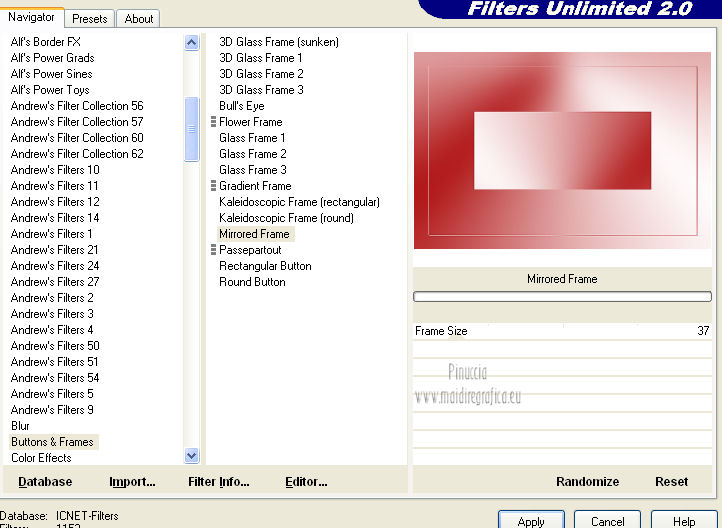The image size is (722, 528).
Task: Select Alf's Power Toys category
Action: [x=50, y=90]
